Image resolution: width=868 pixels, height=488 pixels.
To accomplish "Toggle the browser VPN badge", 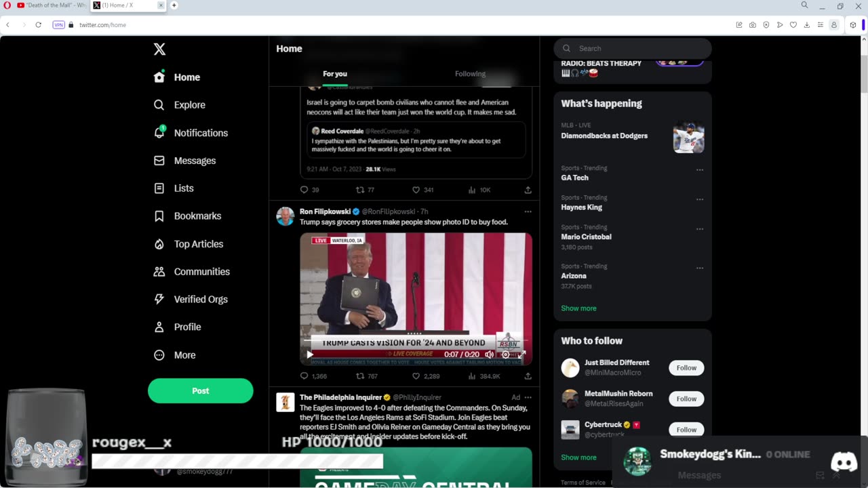I will 58,25.
